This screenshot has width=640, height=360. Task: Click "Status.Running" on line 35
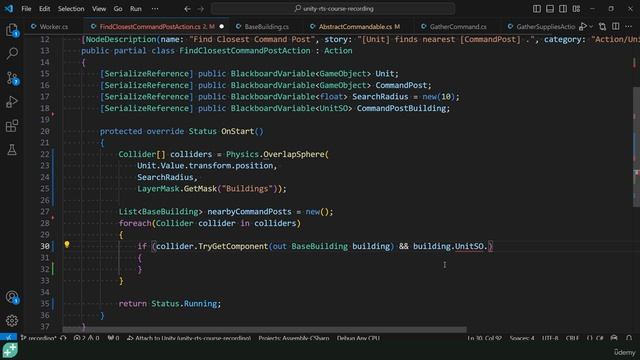pos(184,303)
